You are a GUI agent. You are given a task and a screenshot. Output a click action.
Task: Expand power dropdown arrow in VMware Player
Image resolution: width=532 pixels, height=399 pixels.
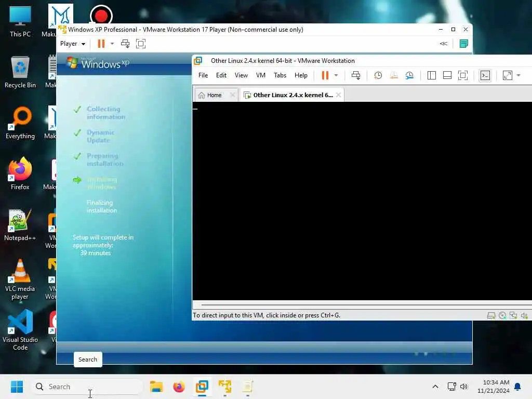(x=112, y=44)
